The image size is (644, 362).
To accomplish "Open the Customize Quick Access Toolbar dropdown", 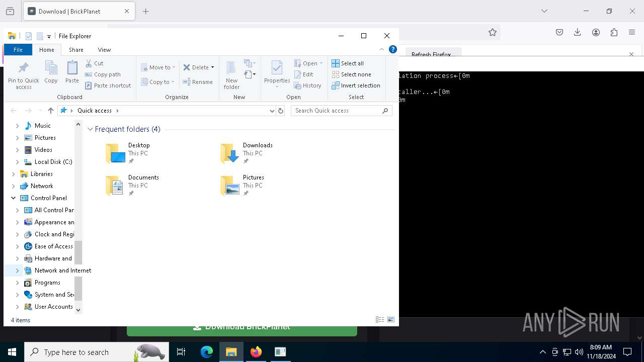I will [49, 36].
